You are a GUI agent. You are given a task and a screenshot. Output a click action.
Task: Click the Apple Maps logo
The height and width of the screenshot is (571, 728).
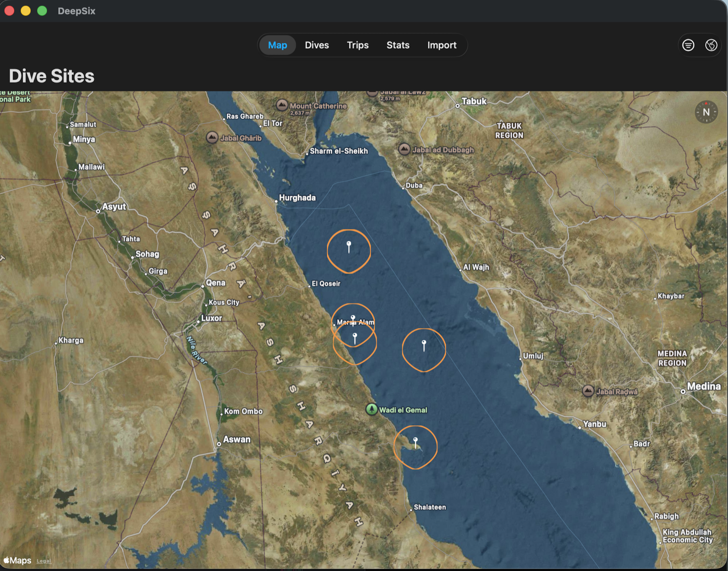pyautogui.click(x=17, y=561)
